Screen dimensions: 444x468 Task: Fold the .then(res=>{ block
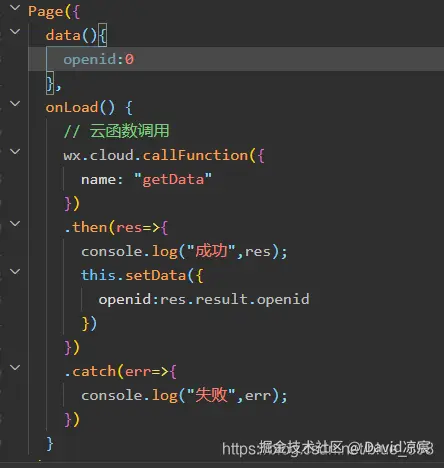(15, 224)
